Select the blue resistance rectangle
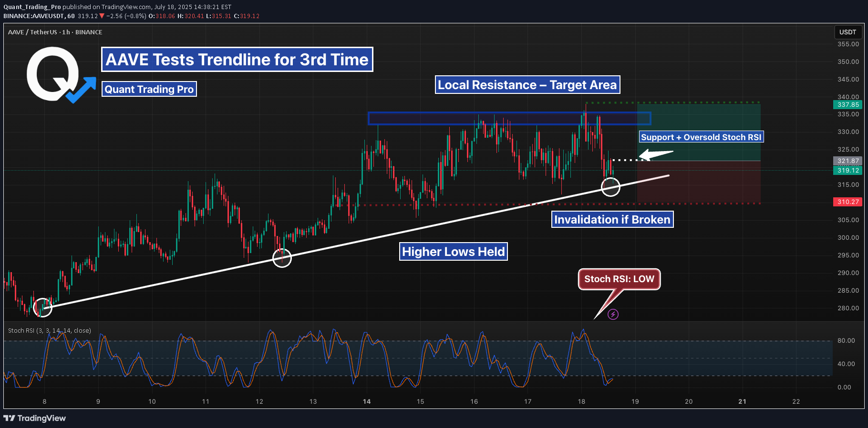The width and height of the screenshot is (868, 428). pos(509,118)
